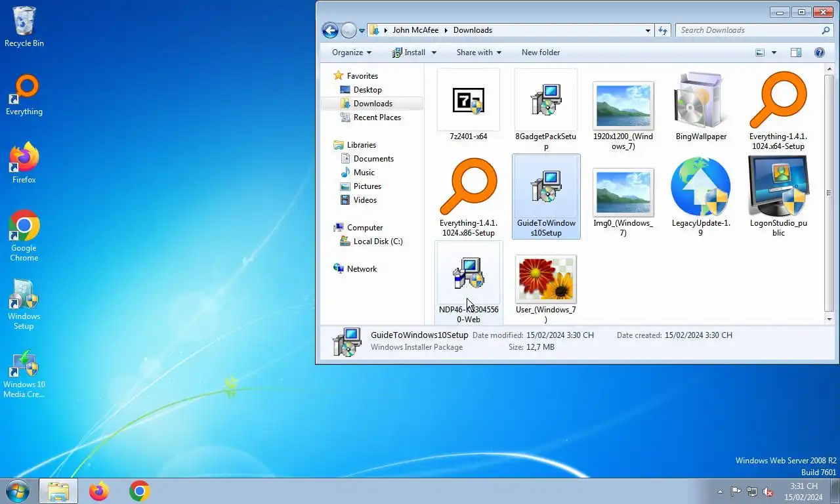Select the GuideToWindows10Setup file icon

(546, 197)
